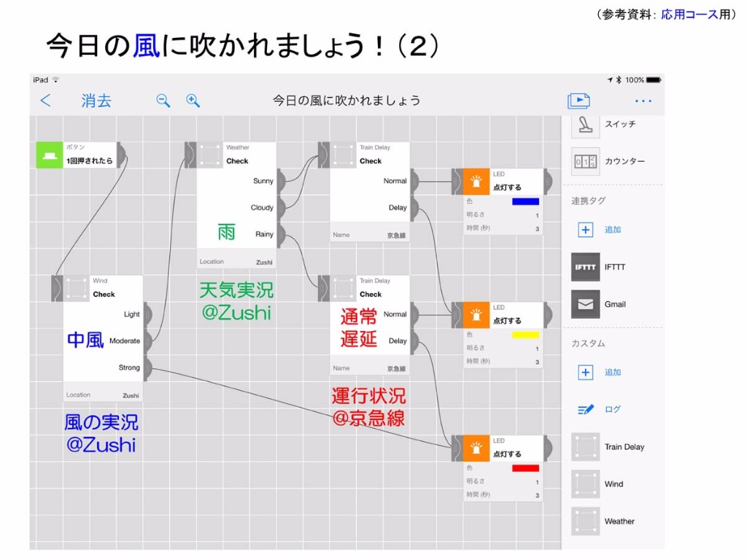Click the Cloudy output connector
Viewport: 747px width, 560px height.
coord(281,208)
